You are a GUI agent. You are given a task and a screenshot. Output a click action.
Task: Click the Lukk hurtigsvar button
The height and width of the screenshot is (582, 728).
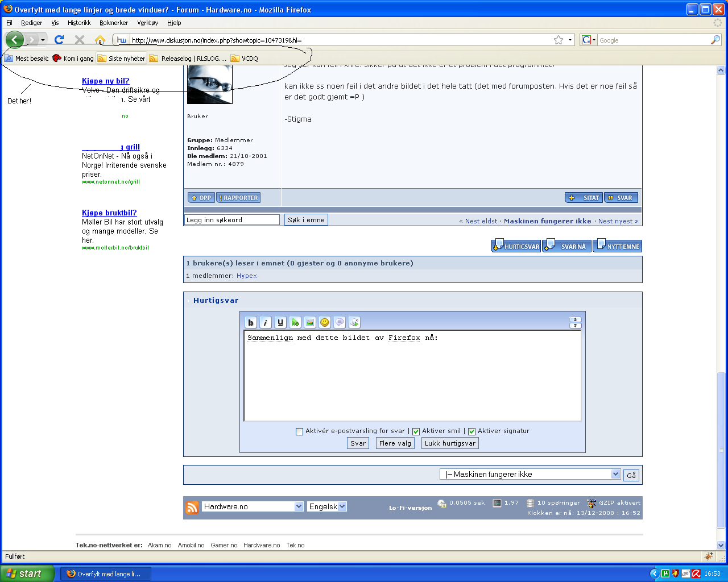tap(450, 443)
